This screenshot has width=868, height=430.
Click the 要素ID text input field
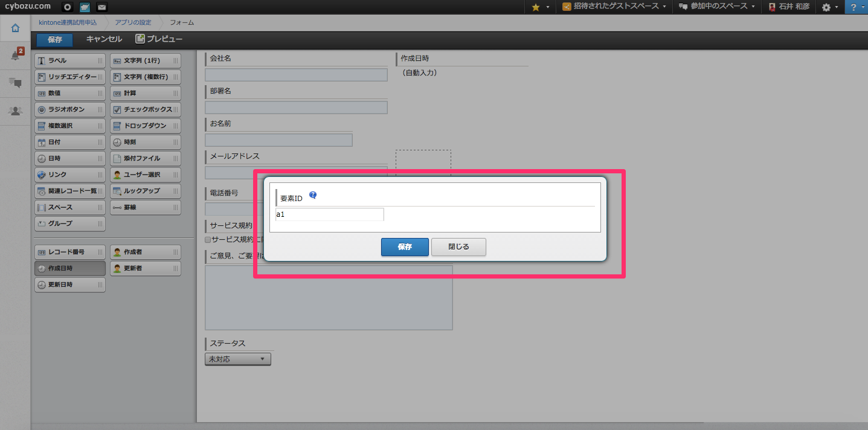329,214
